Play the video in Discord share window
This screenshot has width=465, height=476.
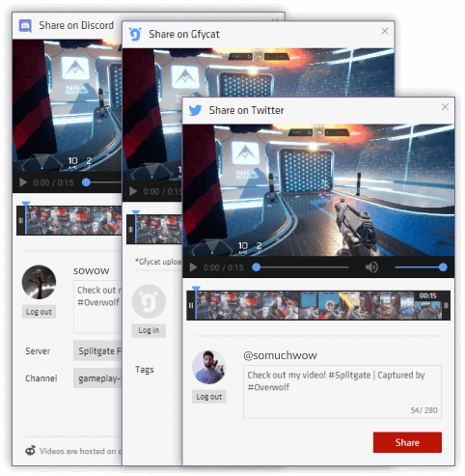coord(23,182)
